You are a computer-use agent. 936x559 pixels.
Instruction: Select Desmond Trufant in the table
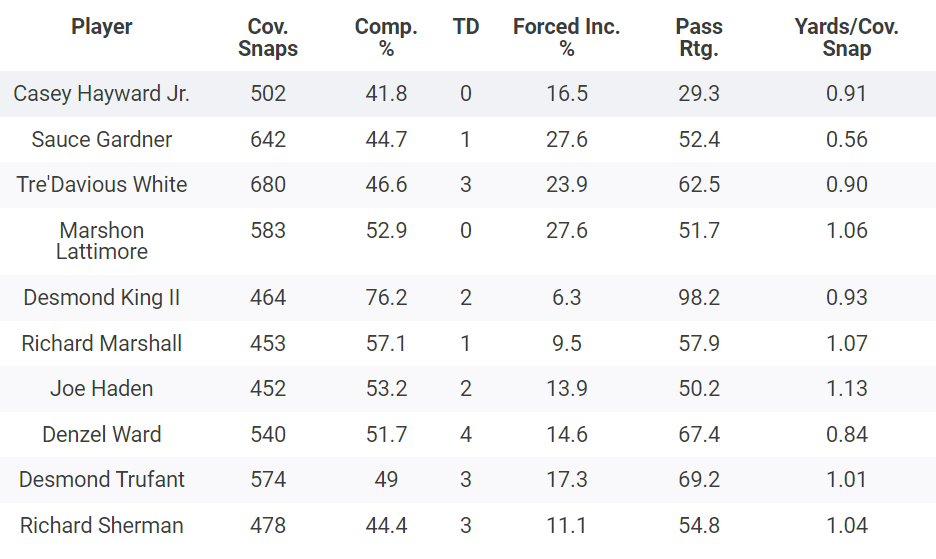click(x=102, y=480)
